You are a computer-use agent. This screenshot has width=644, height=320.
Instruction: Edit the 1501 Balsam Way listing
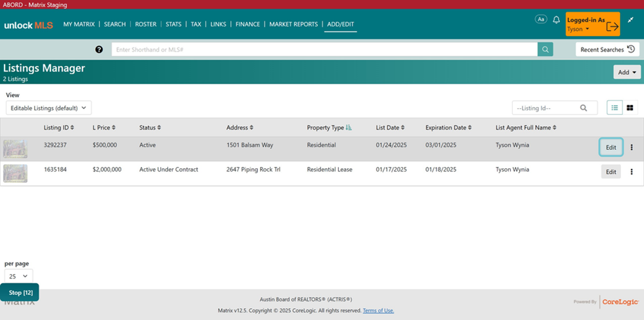point(611,147)
